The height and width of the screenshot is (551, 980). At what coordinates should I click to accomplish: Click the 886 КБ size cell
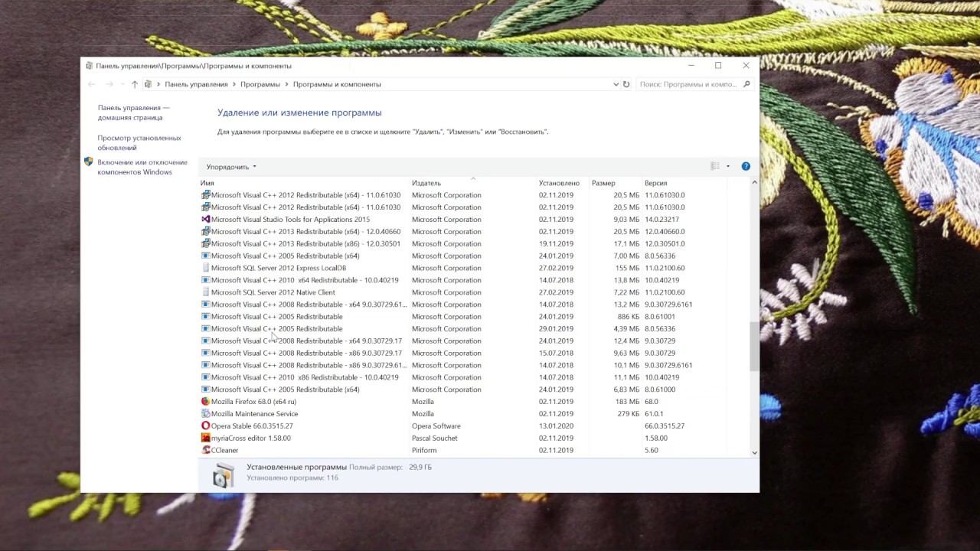pyautogui.click(x=628, y=317)
